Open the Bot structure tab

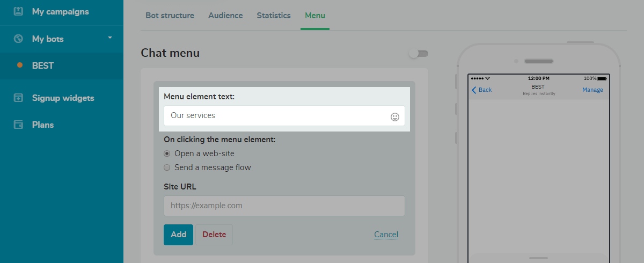pyautogui.click(x=170, y=16)
